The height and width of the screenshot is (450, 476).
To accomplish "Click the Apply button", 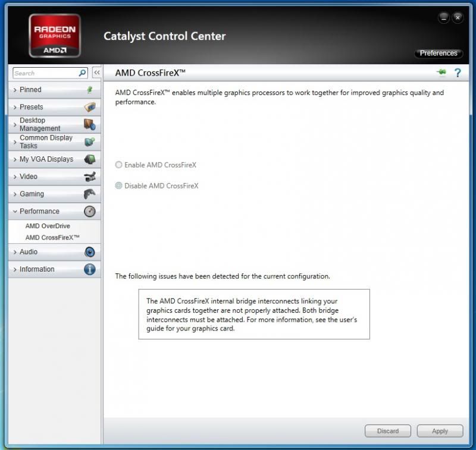I will 440,431.
